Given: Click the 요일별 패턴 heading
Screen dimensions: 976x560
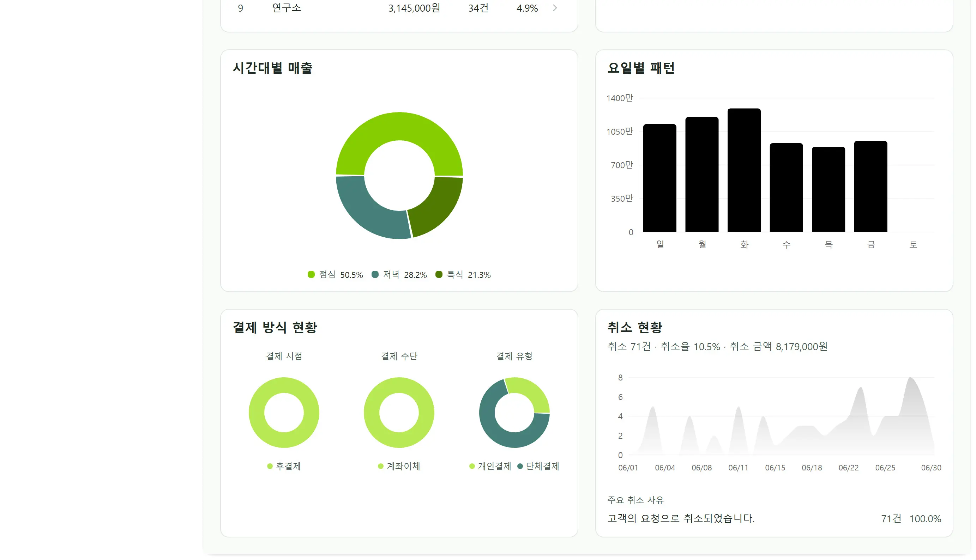Looking at the screenshot, I should 641,68.
